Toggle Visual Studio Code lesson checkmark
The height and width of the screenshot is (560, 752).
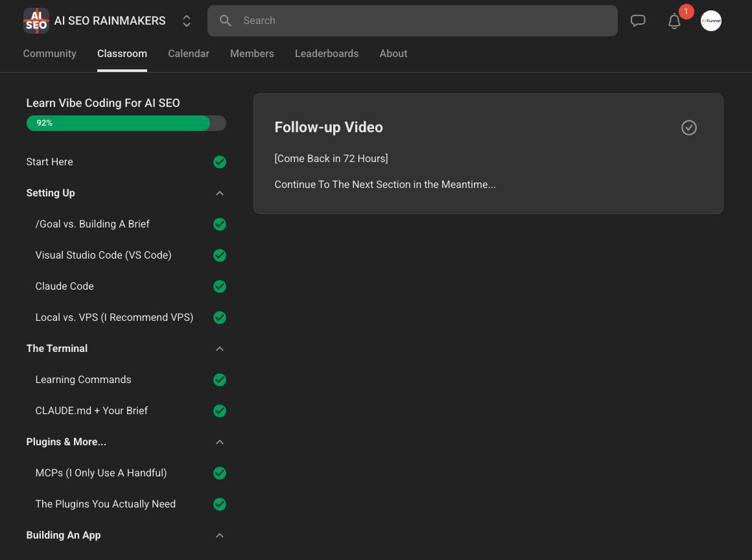pyautogui.click(x=220, y=255)
